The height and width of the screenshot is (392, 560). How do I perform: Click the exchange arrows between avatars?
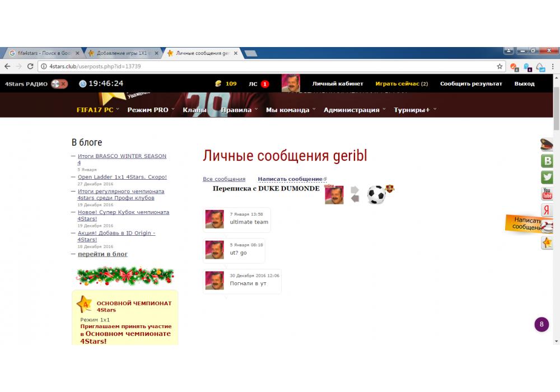pyautogui.click(x=355, y=194)
